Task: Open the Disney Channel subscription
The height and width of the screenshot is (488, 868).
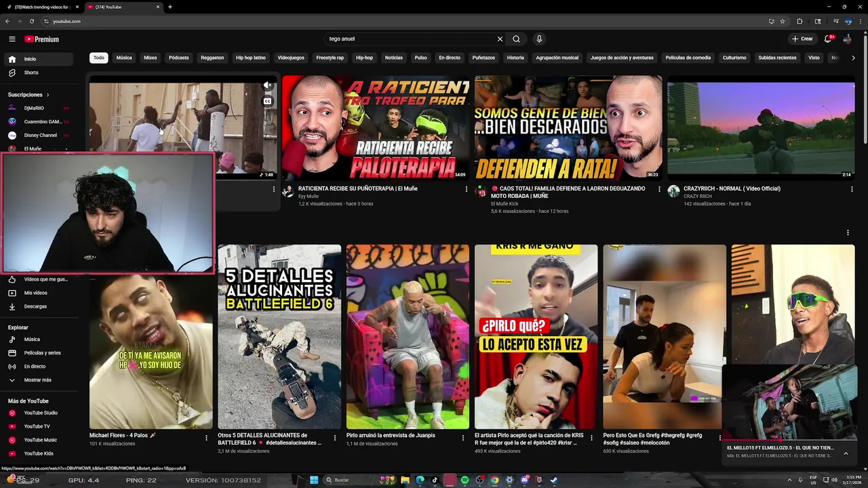Action: click(x=39, y=135)
